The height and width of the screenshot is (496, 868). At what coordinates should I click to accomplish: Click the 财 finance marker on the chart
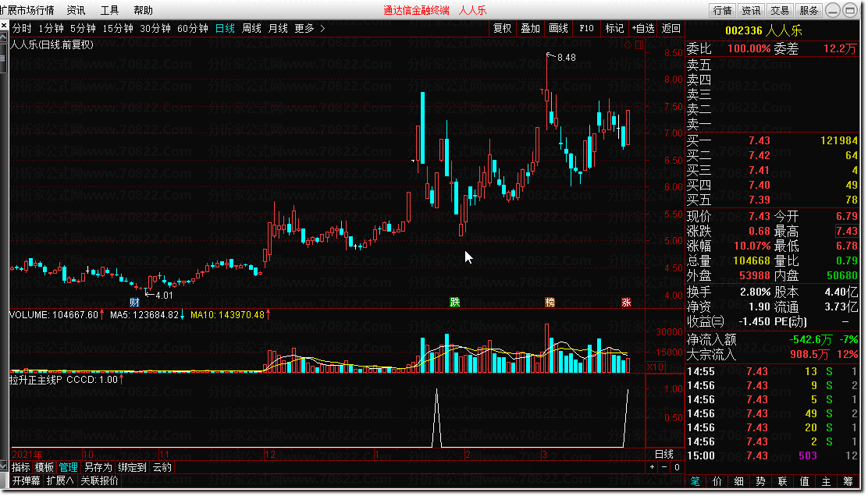(134, 303)
